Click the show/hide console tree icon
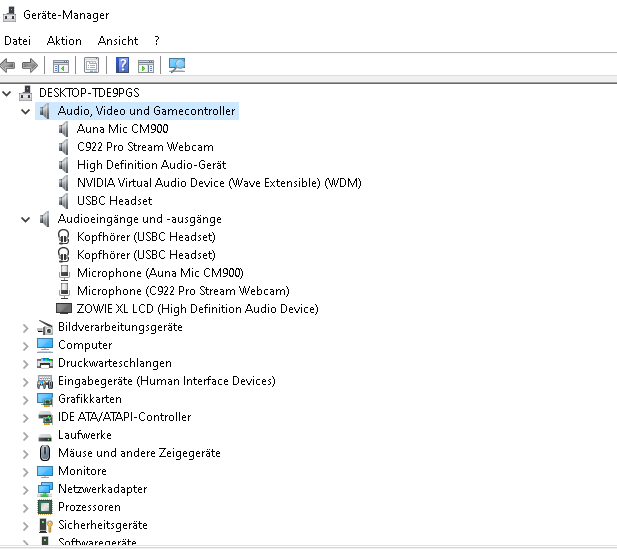 coord(61,66)
